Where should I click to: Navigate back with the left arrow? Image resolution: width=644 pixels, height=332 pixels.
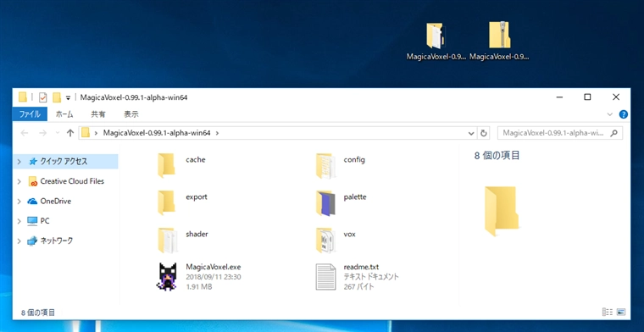point(25,133)
